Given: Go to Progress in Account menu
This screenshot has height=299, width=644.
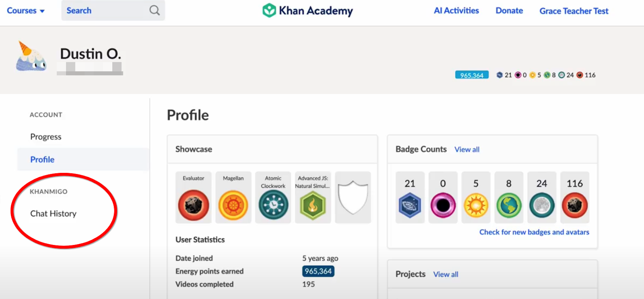Looking at the screenshot, I should (x=46, y=137).
